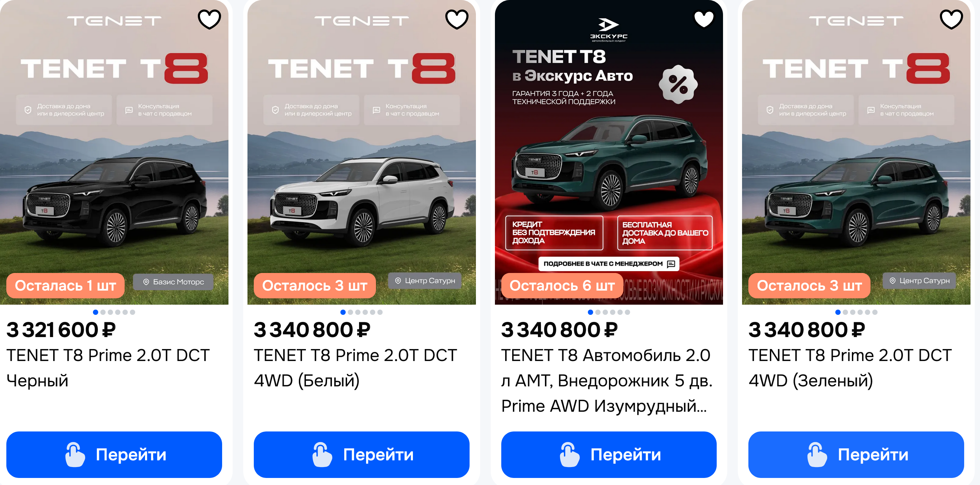Open TENET T8 Prime 2.0T DCT Черный title
Screen dimensions: 980x485
(108, 368)
